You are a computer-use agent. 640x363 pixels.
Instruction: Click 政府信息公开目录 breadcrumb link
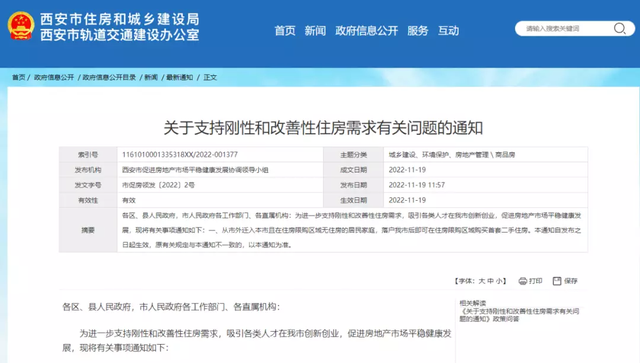[109, 77]
